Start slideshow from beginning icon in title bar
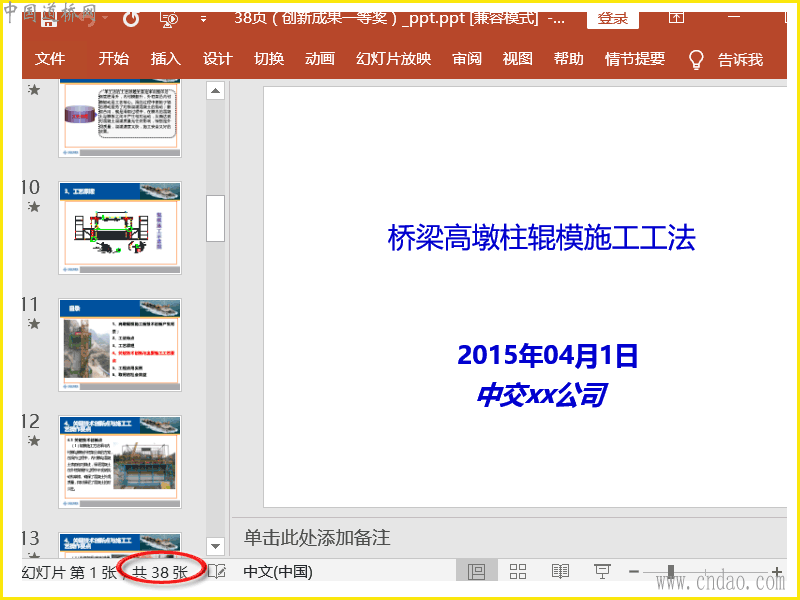Viewport: 800px width, 600px height. pos(169,19)
